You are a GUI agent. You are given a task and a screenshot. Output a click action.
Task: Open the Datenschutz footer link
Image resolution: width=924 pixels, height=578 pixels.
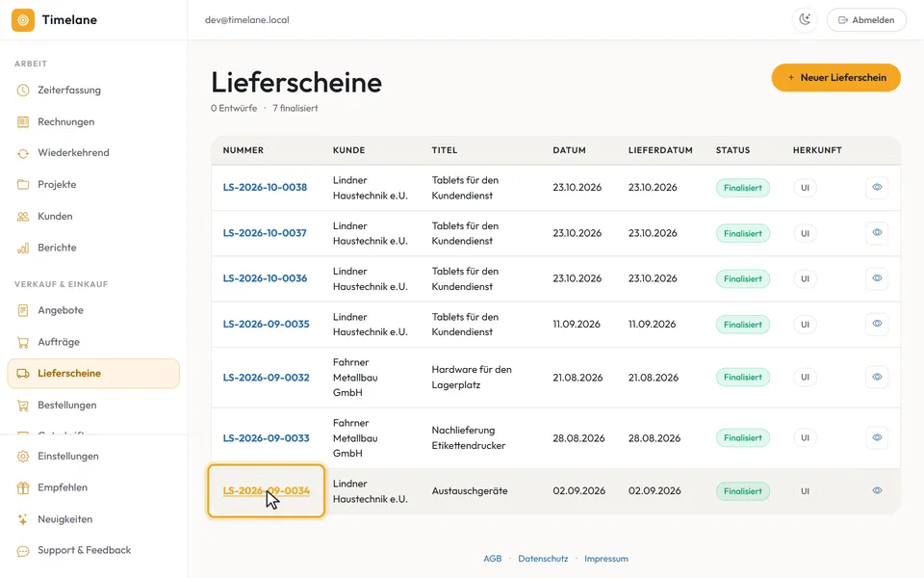(x=543, y=559)
